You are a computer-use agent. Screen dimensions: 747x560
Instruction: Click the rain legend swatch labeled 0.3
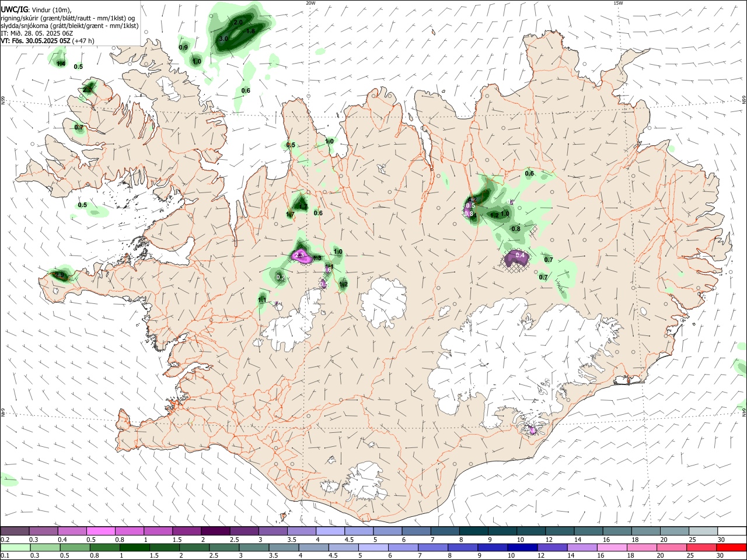point(45,547)
